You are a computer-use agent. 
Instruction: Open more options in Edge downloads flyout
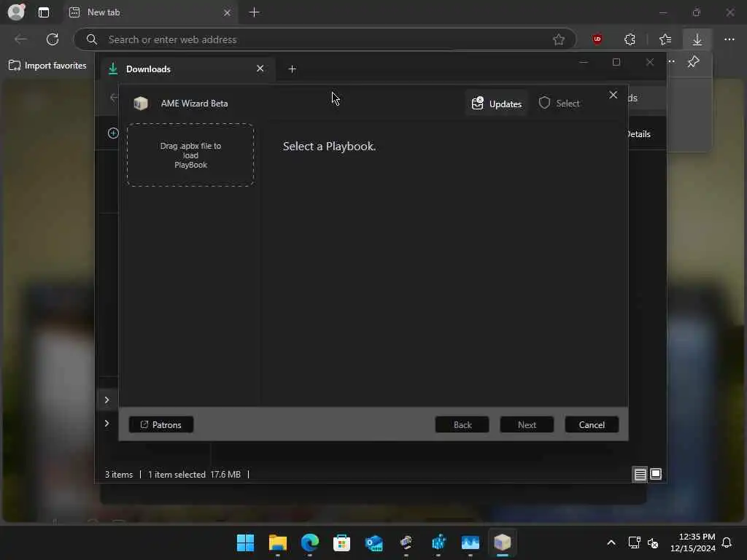(672, 61)
